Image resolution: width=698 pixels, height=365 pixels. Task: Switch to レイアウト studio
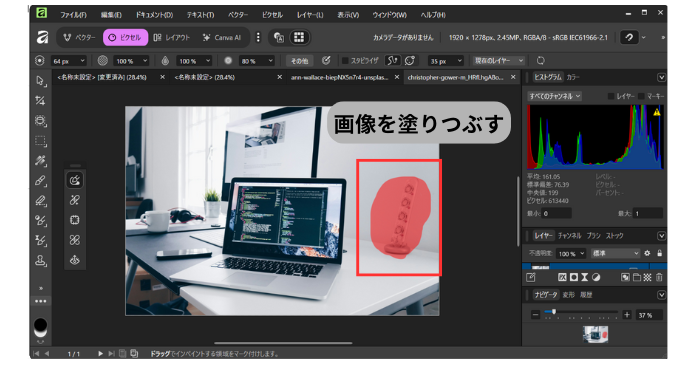coord(171,37)
